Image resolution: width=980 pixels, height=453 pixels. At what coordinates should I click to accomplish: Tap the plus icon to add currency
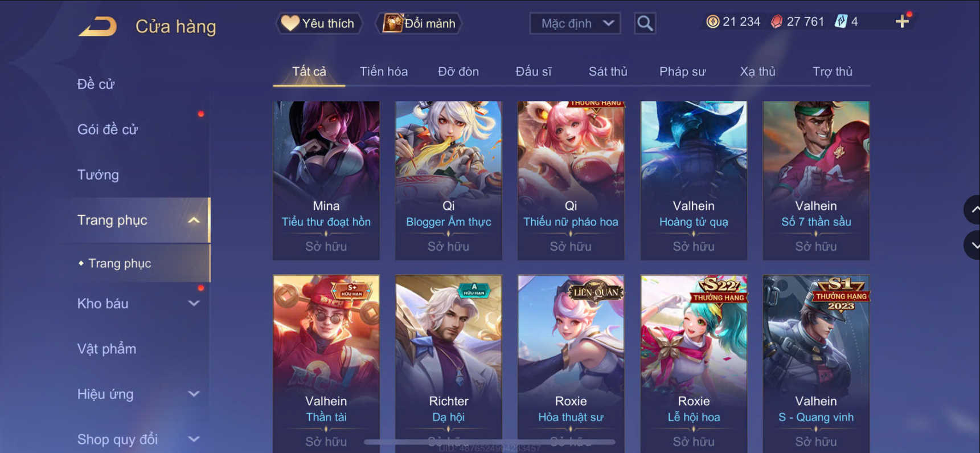click(902, 22)
